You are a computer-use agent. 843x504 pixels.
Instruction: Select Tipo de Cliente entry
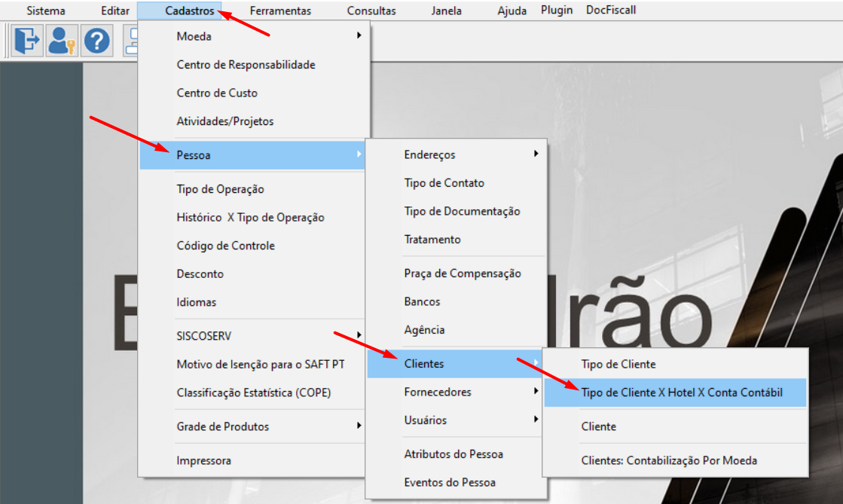point(675,364)
